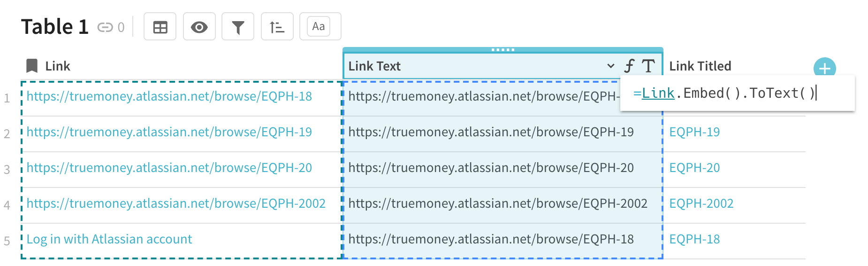Open the EQPH-2002 URL link in row 4
868x266 pixels.
pos(176,203)
